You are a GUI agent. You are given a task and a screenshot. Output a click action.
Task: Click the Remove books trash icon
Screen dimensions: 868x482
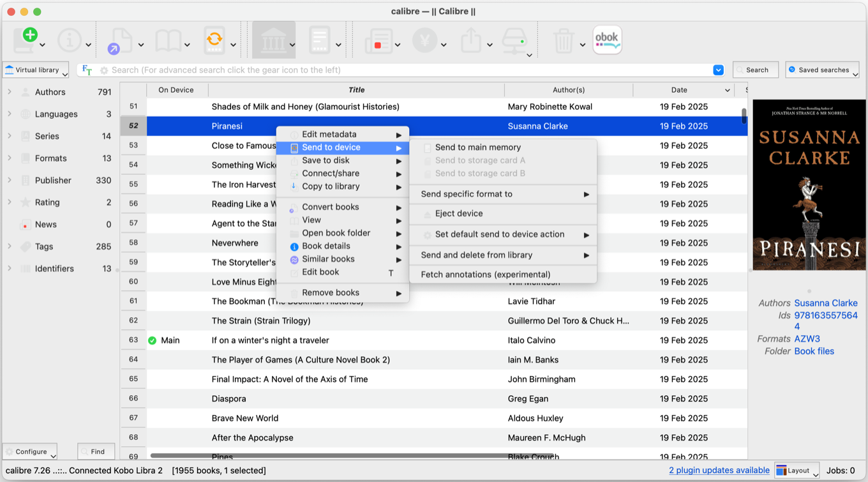[x=563, y=40]
